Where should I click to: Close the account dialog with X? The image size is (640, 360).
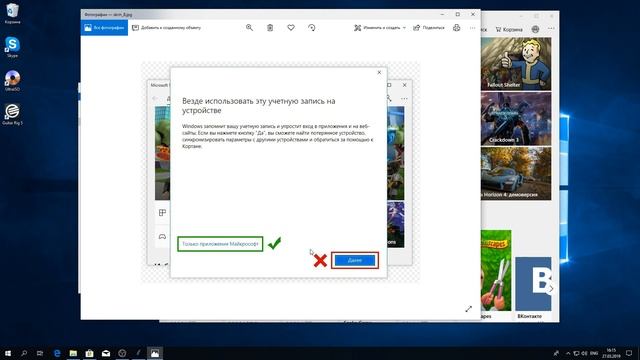coord(379,73)
